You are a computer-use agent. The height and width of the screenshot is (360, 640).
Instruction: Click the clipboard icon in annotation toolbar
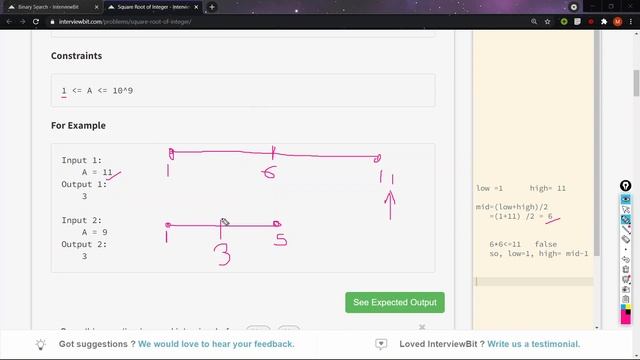(x=625, y=299)
